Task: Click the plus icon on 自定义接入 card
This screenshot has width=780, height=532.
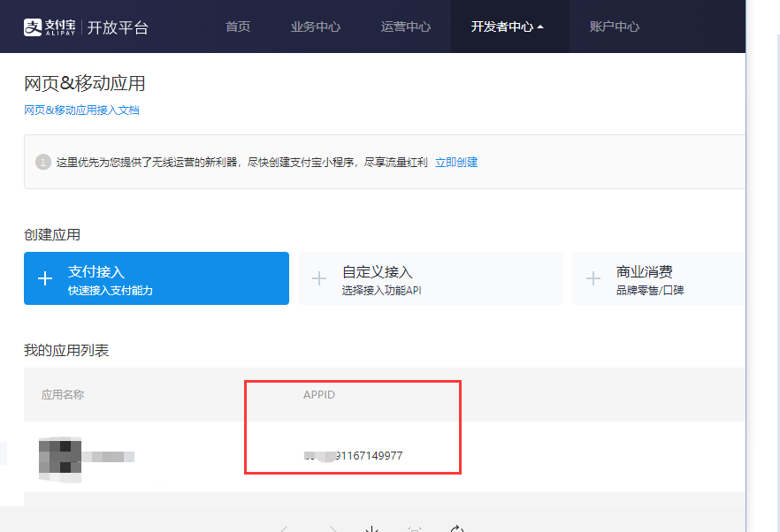Action: click(319, 278)
